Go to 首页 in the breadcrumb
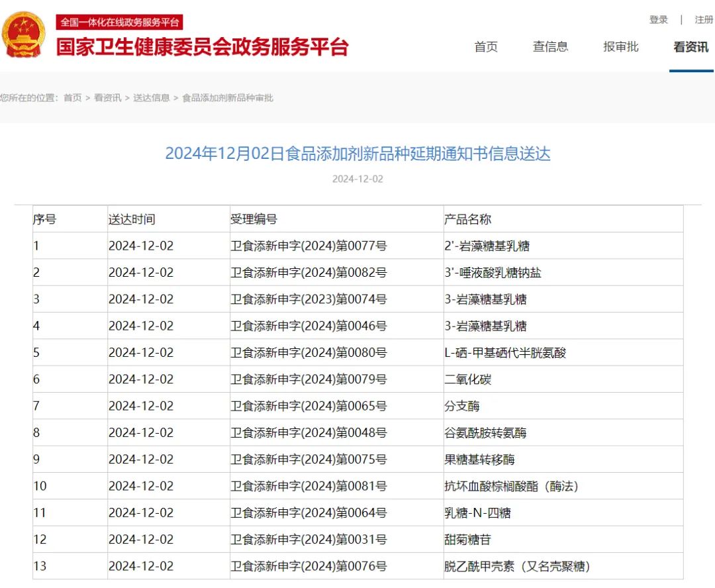Viewport: 715px width, 588px height. coord(73,97)
